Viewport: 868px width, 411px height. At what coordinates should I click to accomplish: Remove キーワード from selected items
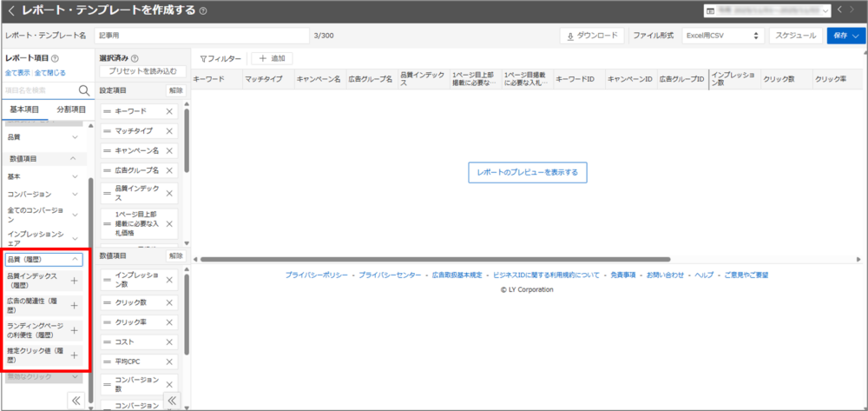pos(169,112)
